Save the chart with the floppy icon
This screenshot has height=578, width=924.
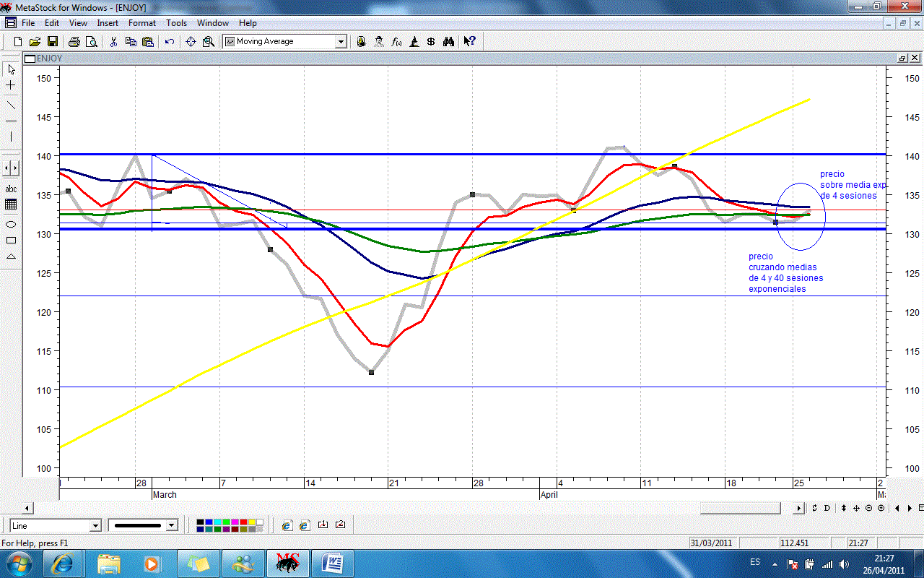coord(52,42)
